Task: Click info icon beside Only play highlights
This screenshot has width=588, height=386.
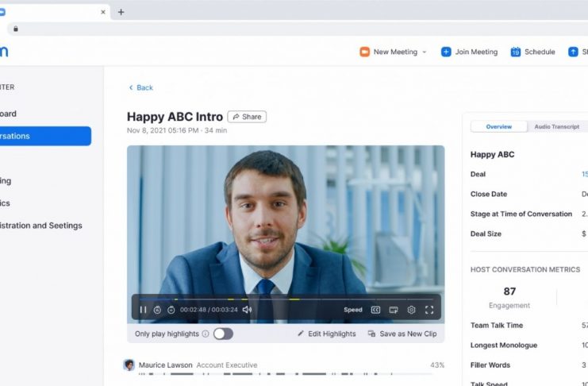Action: (206, 334)
